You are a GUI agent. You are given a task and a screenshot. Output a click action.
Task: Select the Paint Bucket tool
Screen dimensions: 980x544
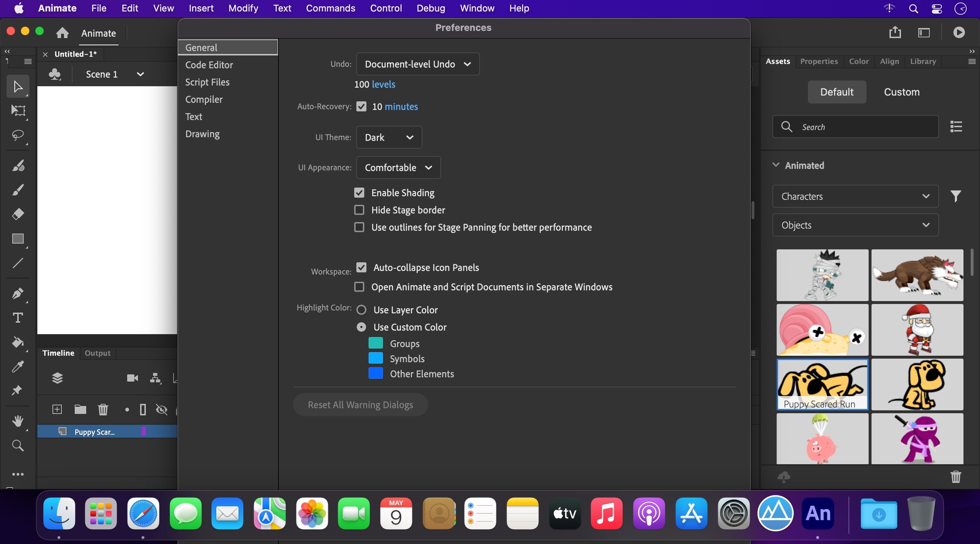[x=18, y=342]
